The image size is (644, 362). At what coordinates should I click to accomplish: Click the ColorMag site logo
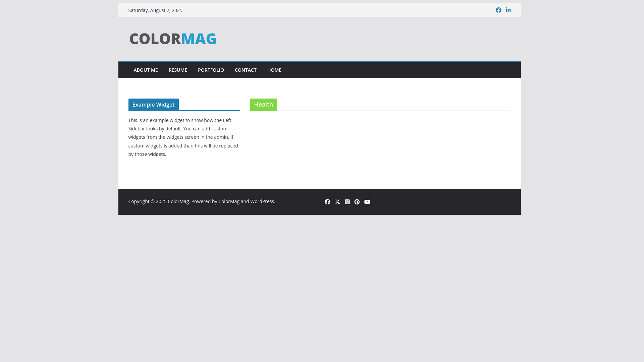173,39
